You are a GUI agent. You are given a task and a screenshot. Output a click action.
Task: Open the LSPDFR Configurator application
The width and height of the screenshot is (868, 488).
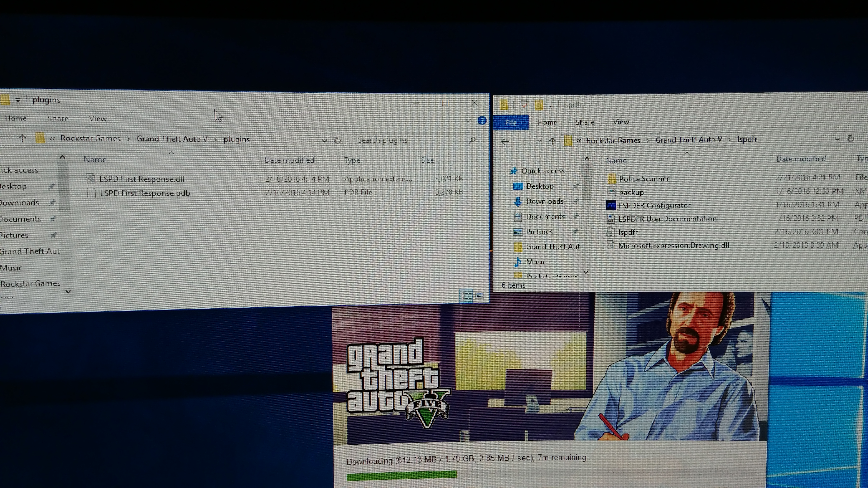(654, 205)
